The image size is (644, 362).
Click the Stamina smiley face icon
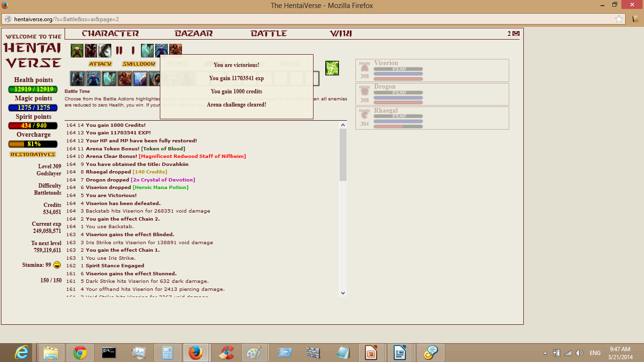click(58, 265)
